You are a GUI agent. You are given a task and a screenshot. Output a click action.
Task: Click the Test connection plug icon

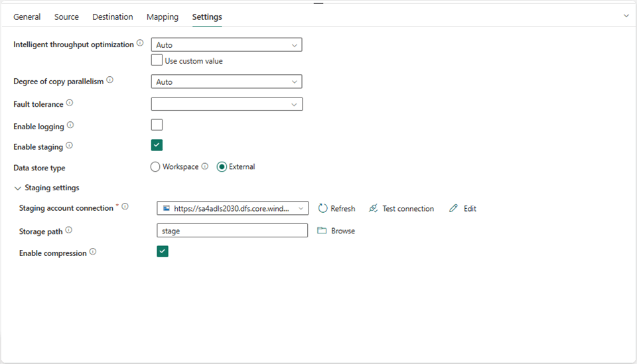coord(374,208)
